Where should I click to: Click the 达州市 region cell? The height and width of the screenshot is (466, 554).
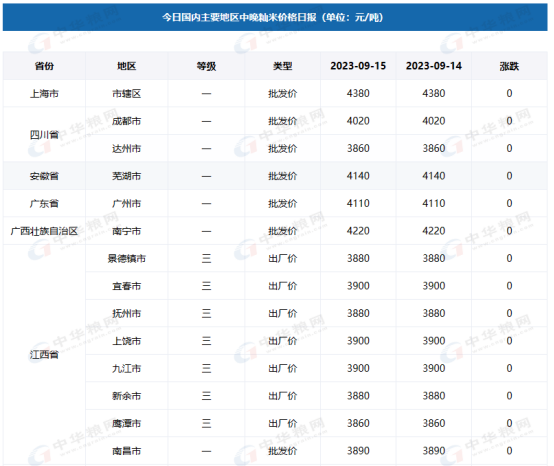coord(126,149)
